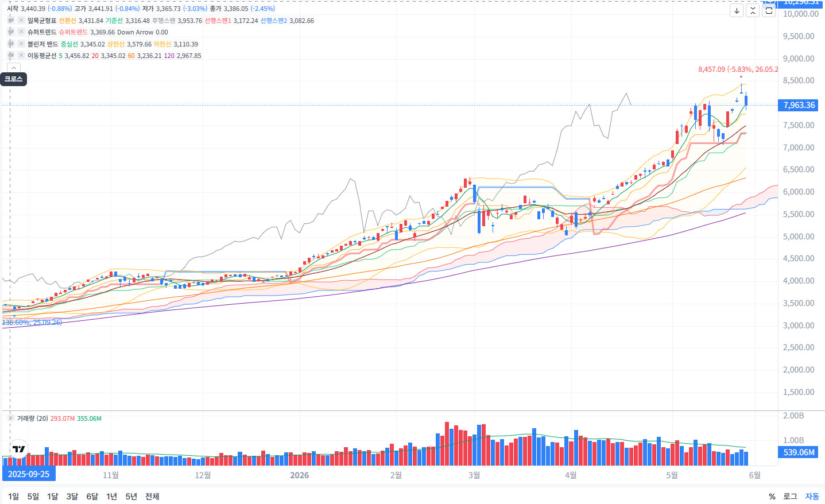Click the 슈퍼트렌드 indicator name in black
Image resolution: width=825 pixels, height=504 pixels.
(x=42, y=32)
